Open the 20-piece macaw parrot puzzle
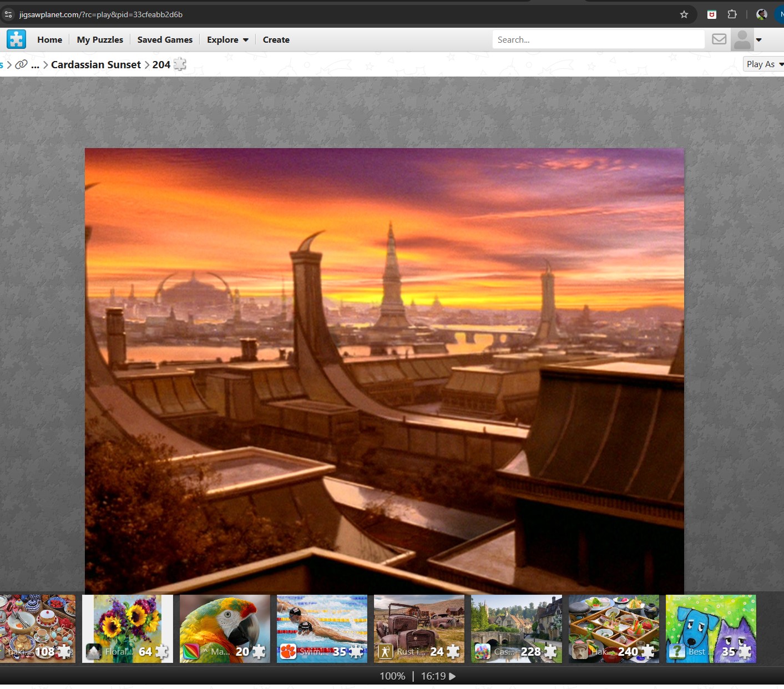The image size is (784, 689). [225, 629]
